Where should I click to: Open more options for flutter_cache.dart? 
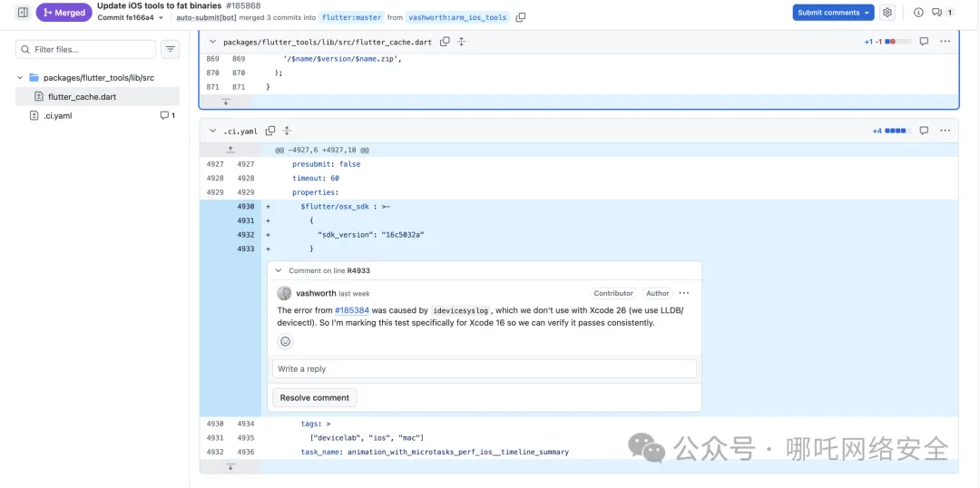pyautogui.click(x=945, y=42)
